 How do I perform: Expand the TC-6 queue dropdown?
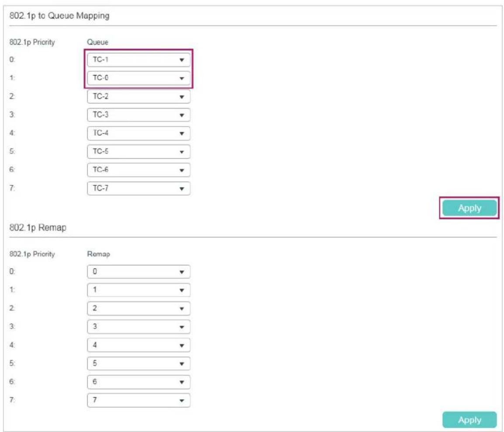point(138,170)
